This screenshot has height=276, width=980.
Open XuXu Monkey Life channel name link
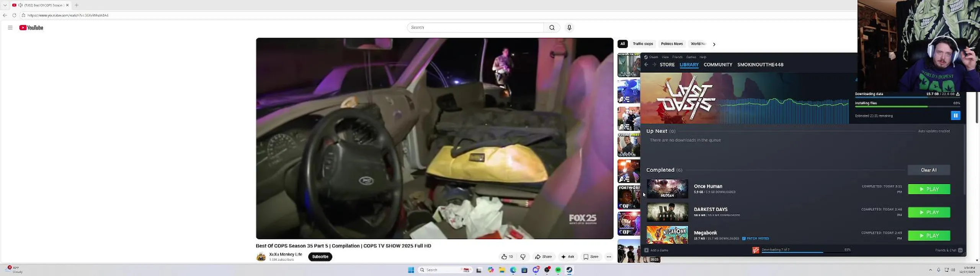[x=286, y=254]
